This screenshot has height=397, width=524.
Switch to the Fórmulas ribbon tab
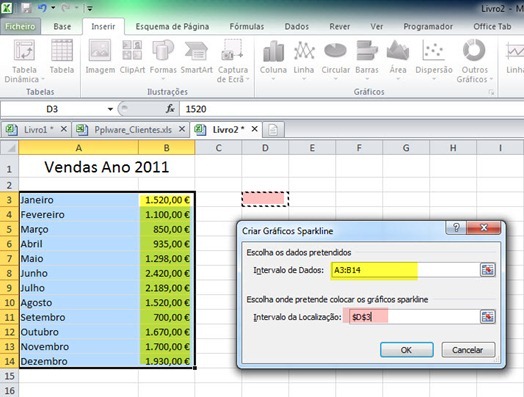coord(247,26)
